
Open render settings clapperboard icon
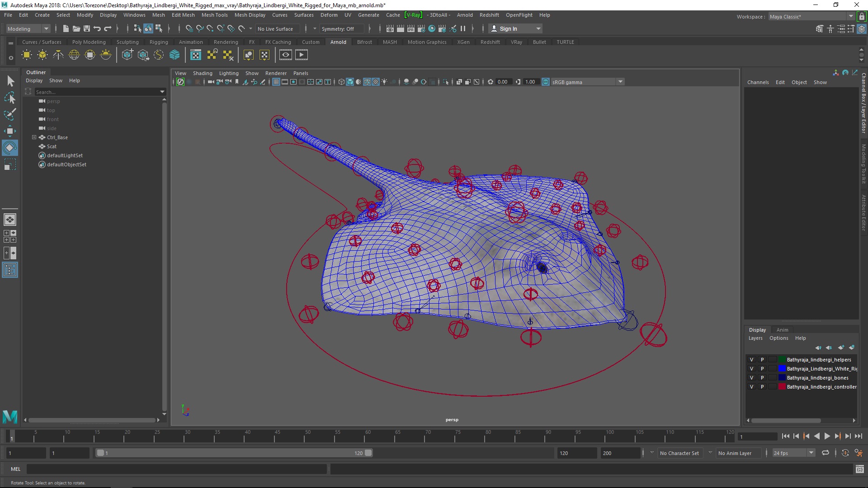(421, 28)
